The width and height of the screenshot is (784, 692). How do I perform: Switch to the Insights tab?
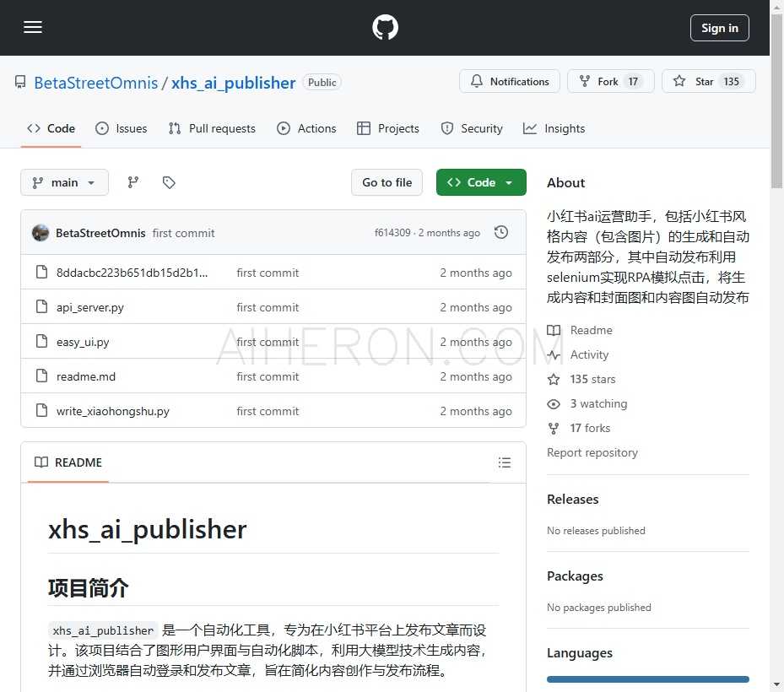554,128
